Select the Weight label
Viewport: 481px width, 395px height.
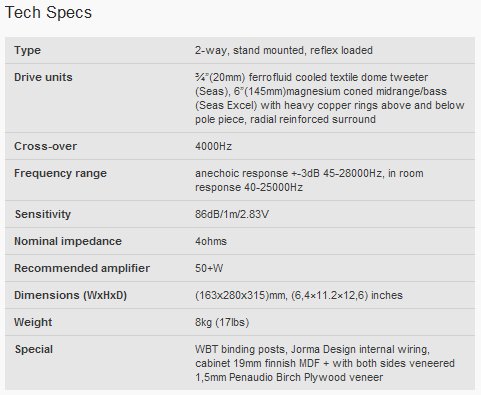point(33,322)
